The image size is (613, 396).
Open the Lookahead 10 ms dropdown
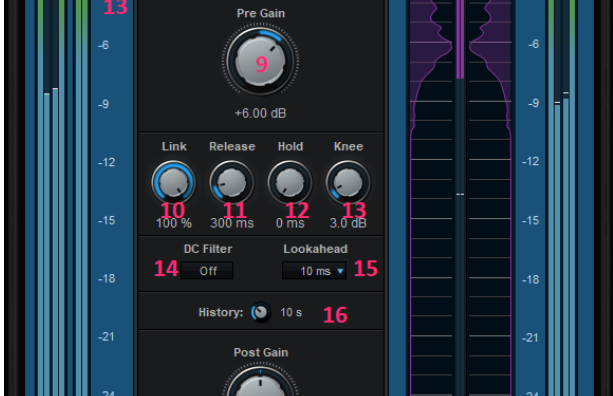tap(314, 271)
